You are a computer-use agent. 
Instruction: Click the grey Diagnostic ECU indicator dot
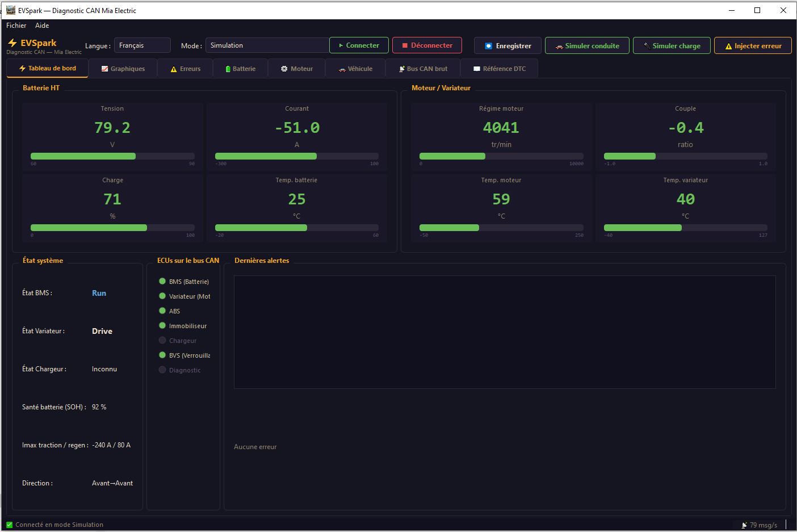[x=162, y=370]
